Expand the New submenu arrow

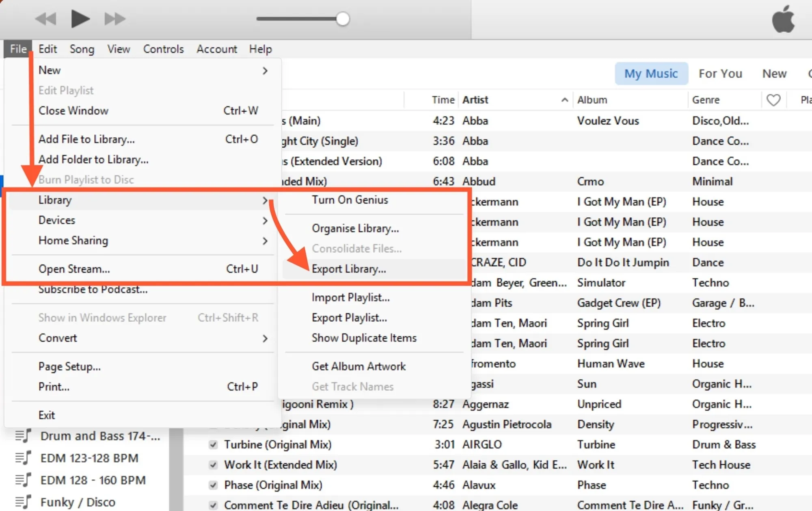[x=265, y=71]
